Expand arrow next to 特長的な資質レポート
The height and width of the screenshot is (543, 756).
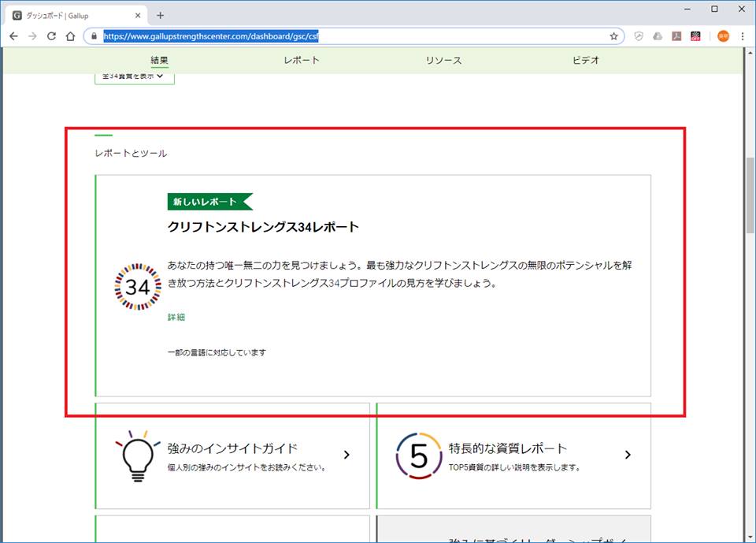click(x=628, y=455)
